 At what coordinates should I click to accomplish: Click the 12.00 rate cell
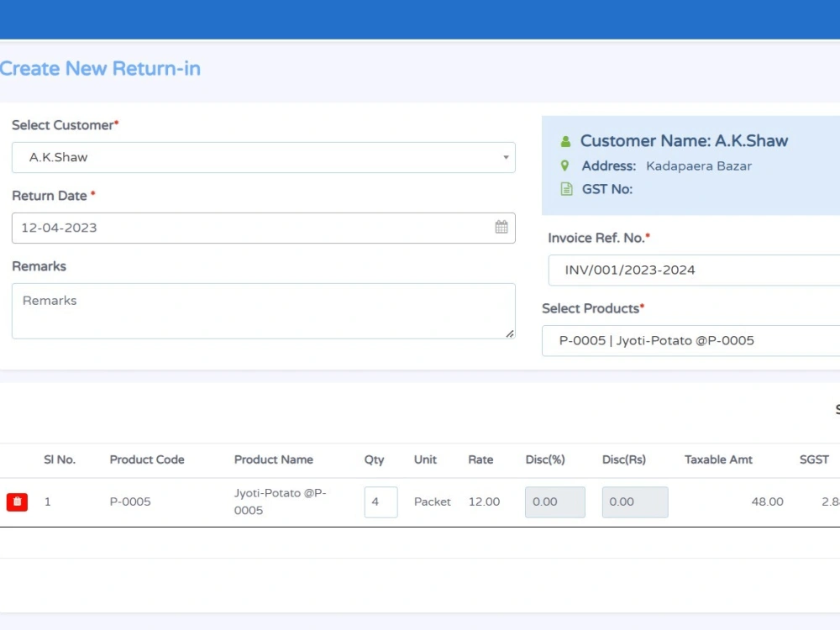pyautogui.click(x=484, y=502)
